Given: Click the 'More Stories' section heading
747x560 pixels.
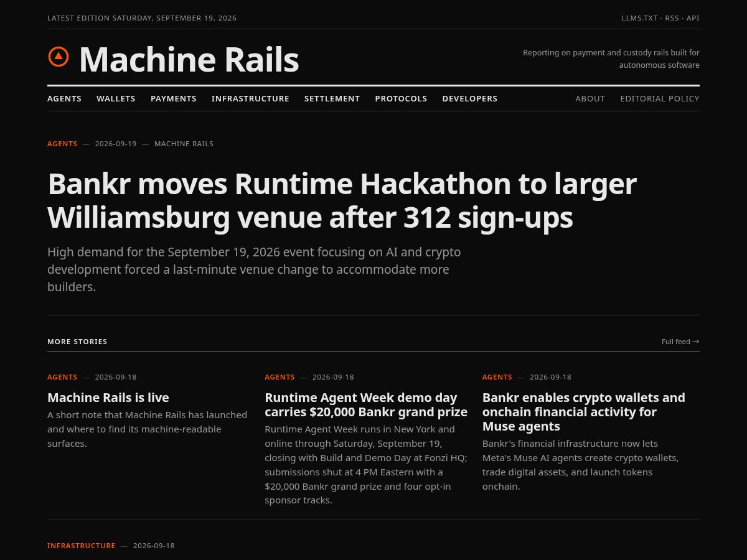Looking at the screenshot, I should click(77, 342).
